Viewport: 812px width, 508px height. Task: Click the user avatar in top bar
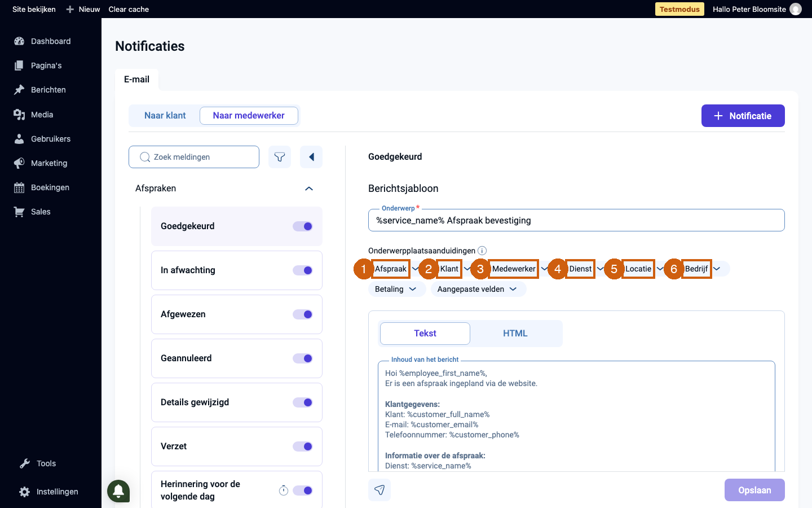pyautogui.click(x=796, y=9)
